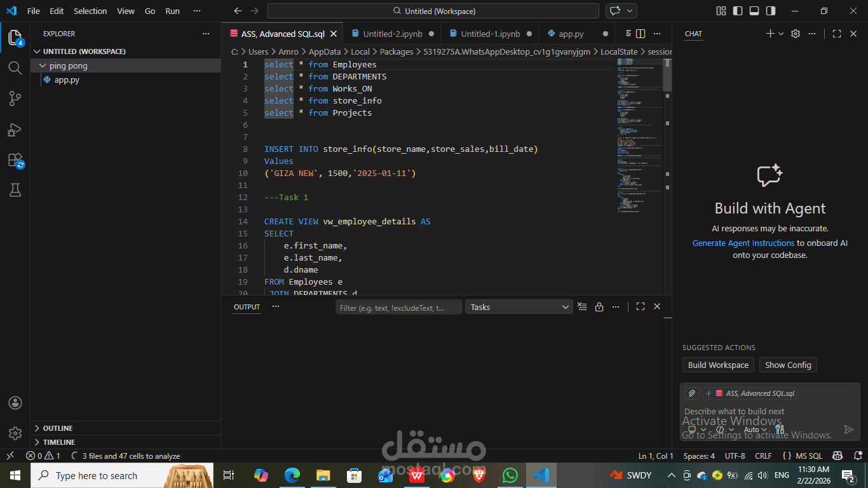Open the Manage gear in activity bar

coord(15,433)
